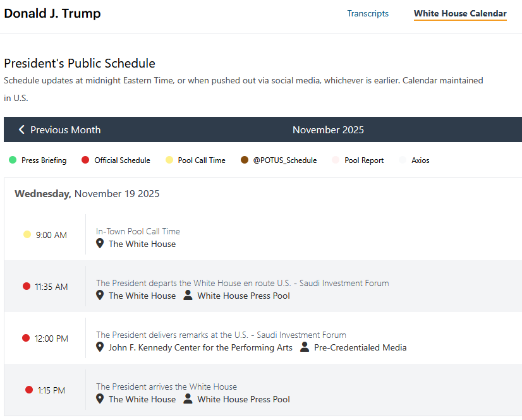Screen dimensions: 522x420
Task: Open the In-Town Pool Call Time event
Action: coord(138,231)
